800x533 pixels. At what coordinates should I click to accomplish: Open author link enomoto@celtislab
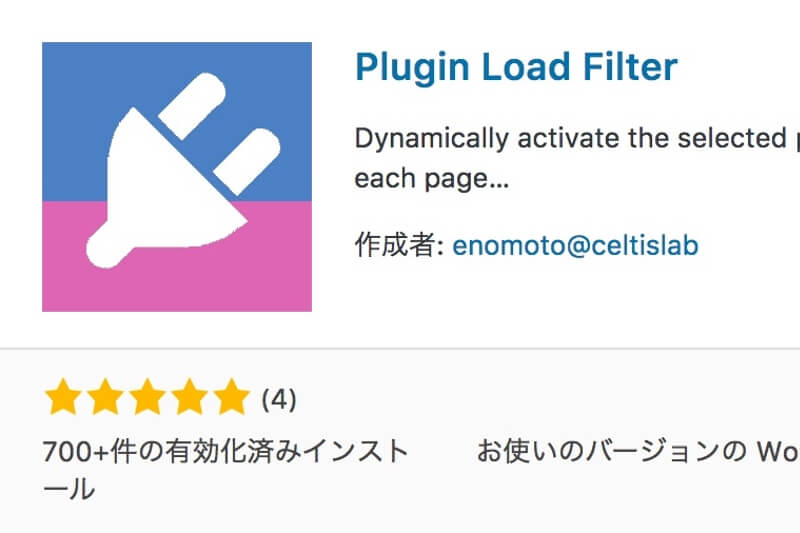click(x=575, y=245)
